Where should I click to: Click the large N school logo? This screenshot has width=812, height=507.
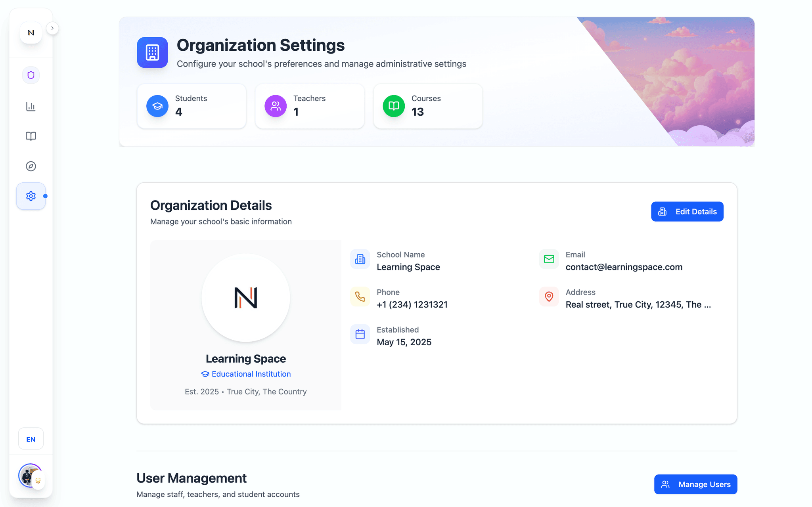coord(246,298)
